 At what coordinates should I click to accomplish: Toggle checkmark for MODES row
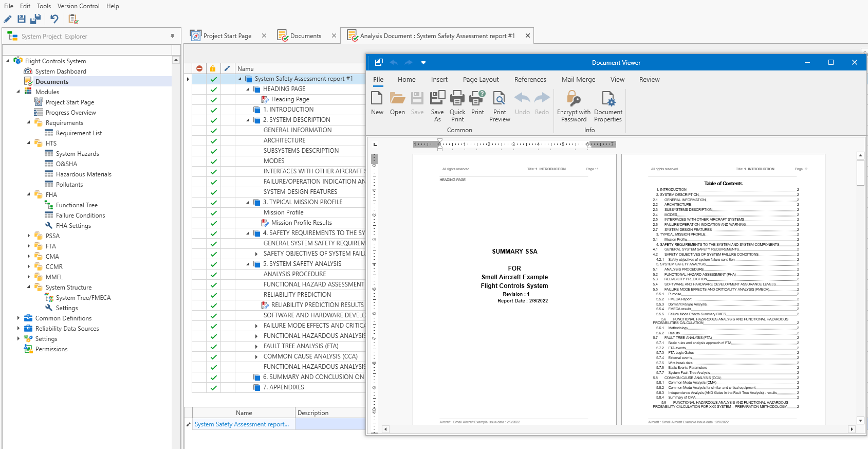(x=213, y=161)
